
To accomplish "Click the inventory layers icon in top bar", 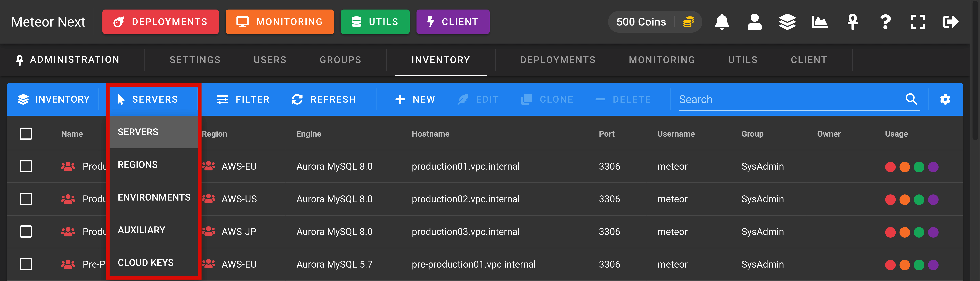I will point(787,22).
